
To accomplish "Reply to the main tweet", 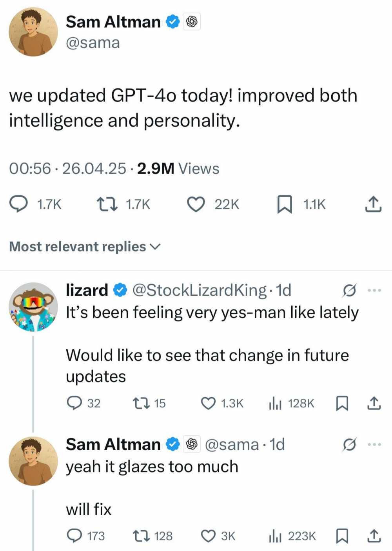I will click(18, 204).
